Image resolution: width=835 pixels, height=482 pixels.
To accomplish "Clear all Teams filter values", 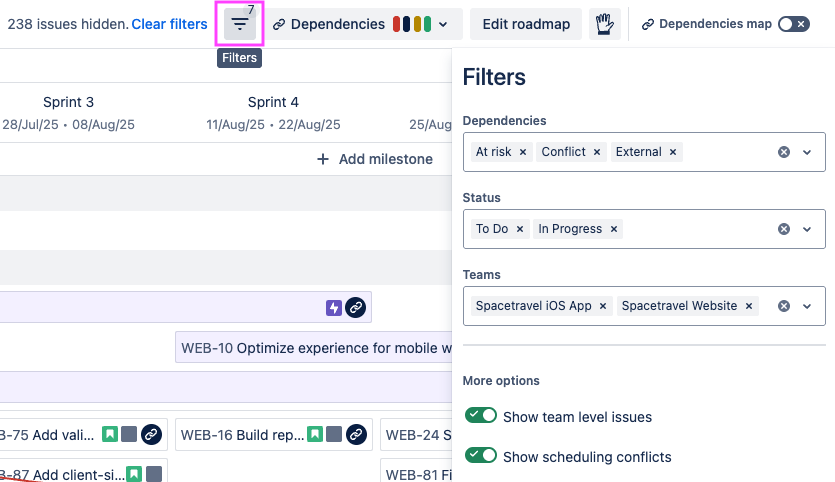I will point(784,306).
